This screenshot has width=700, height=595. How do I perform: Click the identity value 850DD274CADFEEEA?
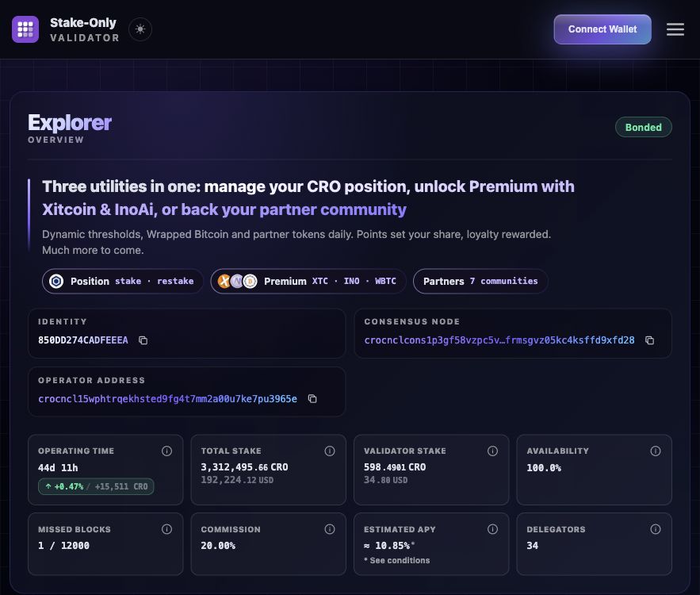pyautogui.click(x=83, y=340)
